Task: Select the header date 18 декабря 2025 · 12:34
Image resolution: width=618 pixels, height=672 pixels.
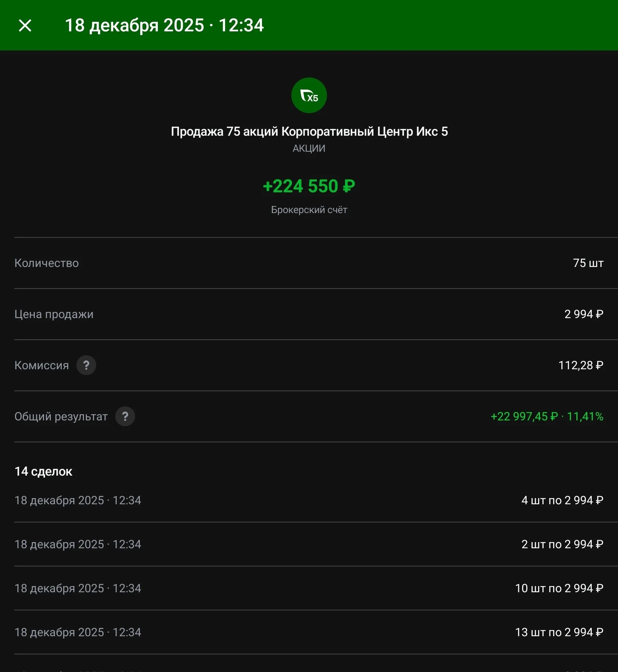Action: pos(164,26)
